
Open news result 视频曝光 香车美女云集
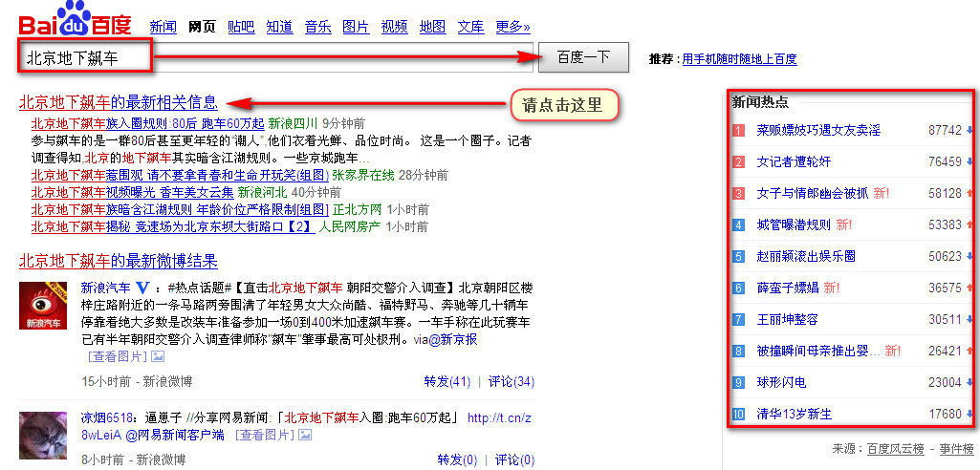click(x=133, y=192)
